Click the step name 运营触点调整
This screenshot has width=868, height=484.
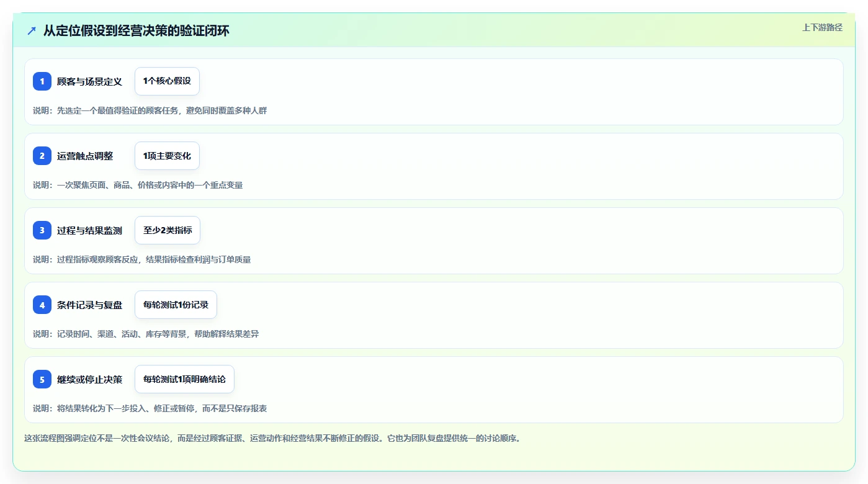tap(85, 156)
